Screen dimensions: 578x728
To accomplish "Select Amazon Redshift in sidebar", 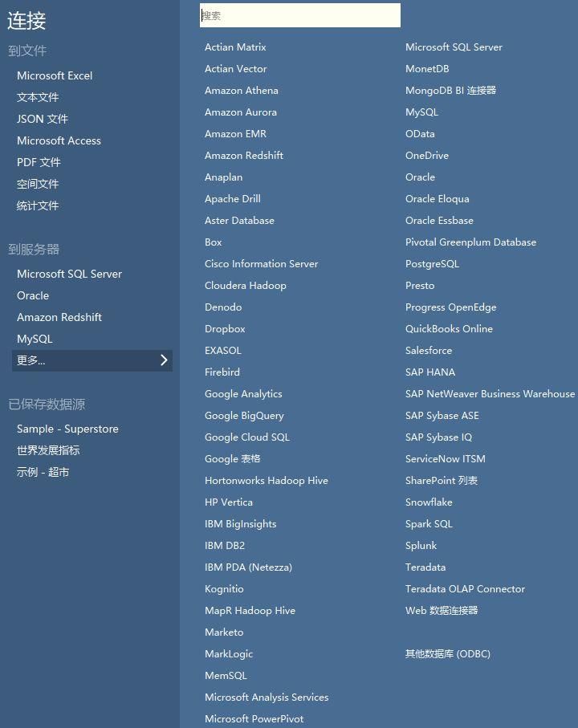I will 59,317.
